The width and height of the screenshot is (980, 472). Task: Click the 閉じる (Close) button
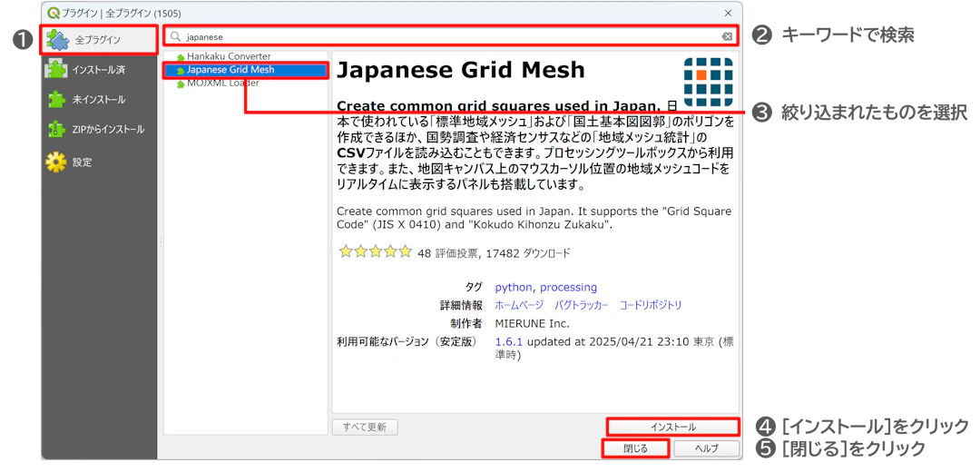[635, 448]
